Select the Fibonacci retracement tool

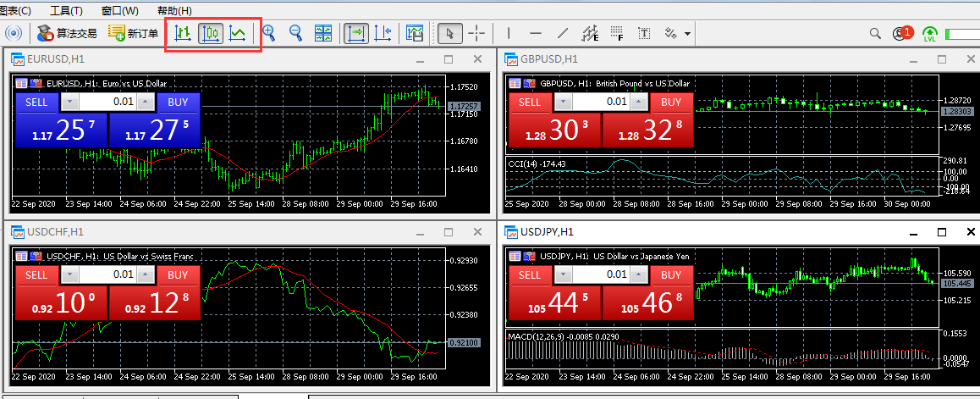(x=618, y=33)
